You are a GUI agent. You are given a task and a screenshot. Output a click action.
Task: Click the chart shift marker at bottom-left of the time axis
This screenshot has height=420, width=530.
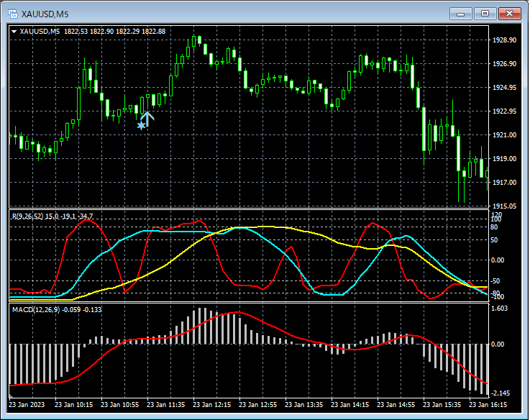[x=12, y=396]
